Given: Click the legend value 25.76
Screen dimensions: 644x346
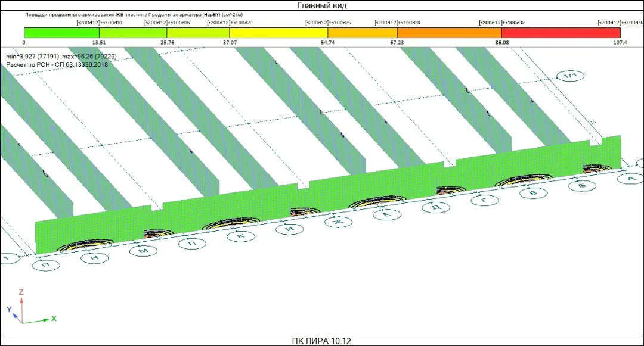Looking at the screenshot, I should tap(167, 42).
